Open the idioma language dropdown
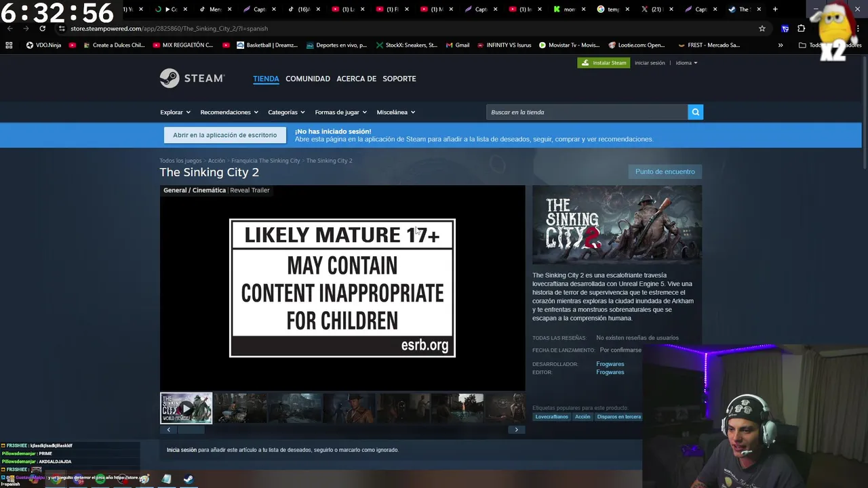Viewport: 868px width, 488px height. (686, 62)
